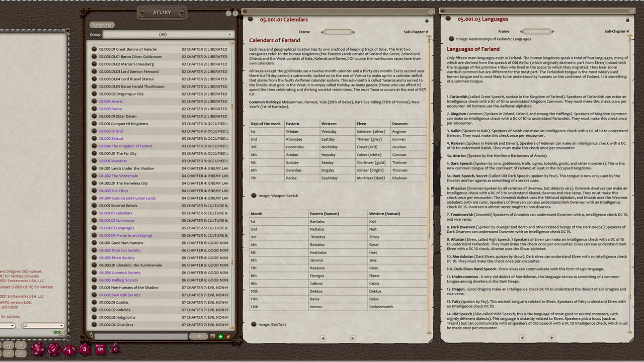
Task: Click the Frame slider right arrow on Calendars
Action: [354, 32]
